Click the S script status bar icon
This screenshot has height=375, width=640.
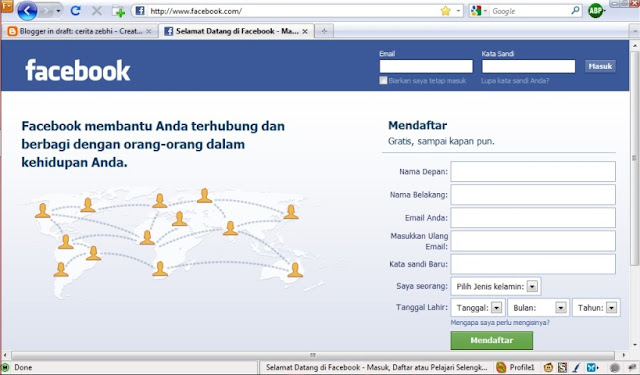pos(562,367)
